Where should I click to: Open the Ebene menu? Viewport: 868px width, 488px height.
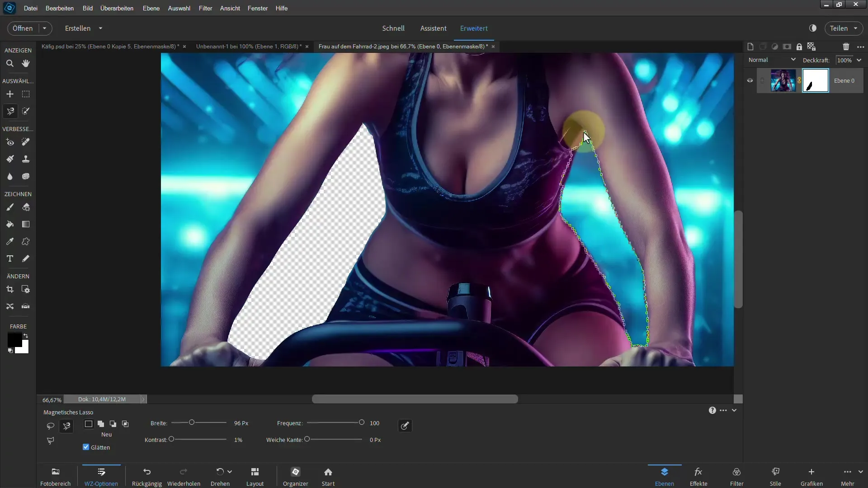[151, 8]
